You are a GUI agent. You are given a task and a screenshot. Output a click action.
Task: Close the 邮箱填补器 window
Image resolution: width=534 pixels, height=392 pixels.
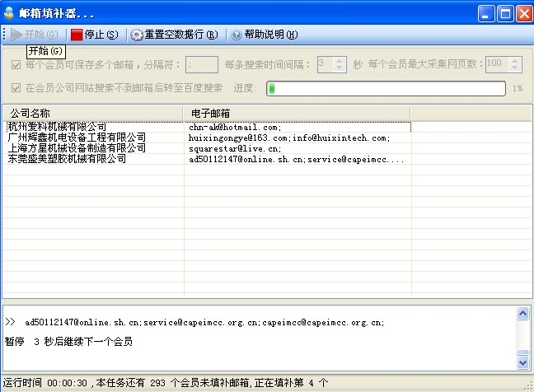pos(524,14)
